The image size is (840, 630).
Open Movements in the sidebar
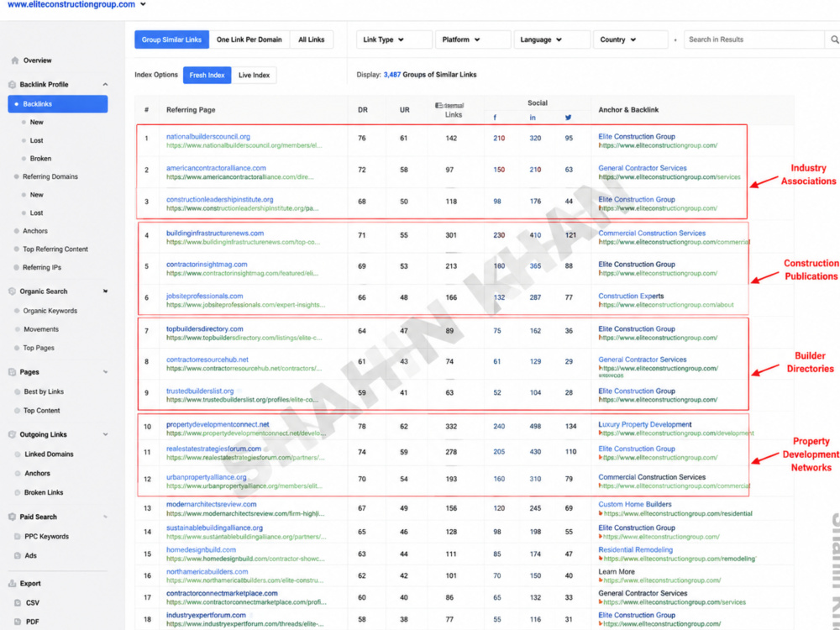pyautogui.click(x=41, y=329)
